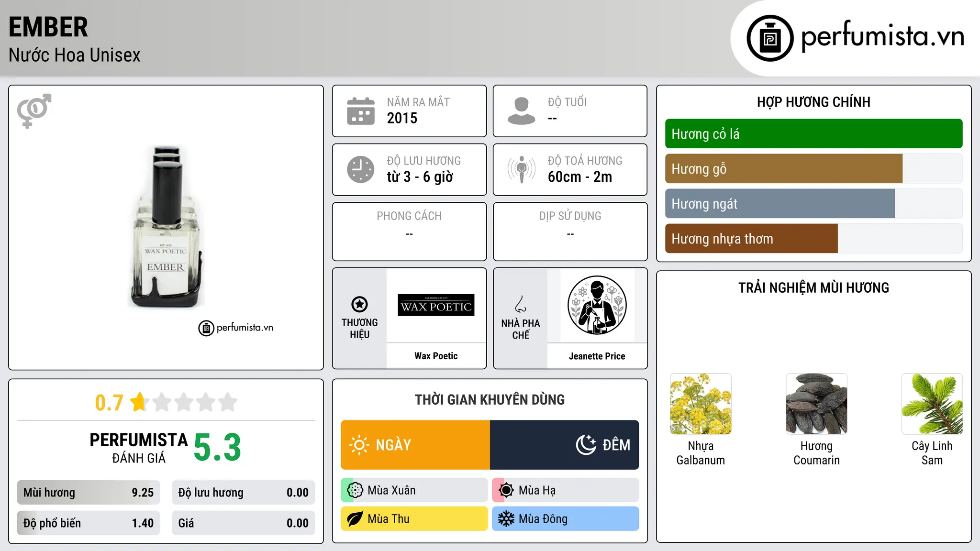Open the Wax Poetic brand name link
The image size is (980, 551).
(x=436, y=356)
